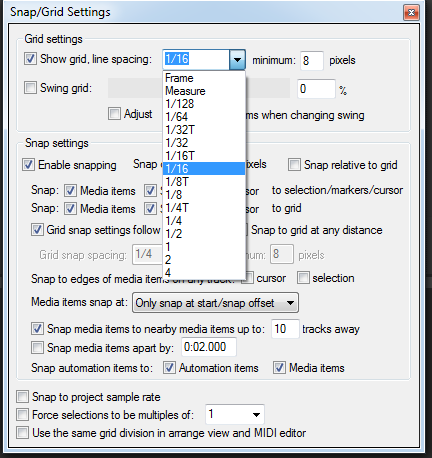Viewport: 432px width, 458px height.
Task: Select Frame in the spacing list
Action: coord(204,78)
